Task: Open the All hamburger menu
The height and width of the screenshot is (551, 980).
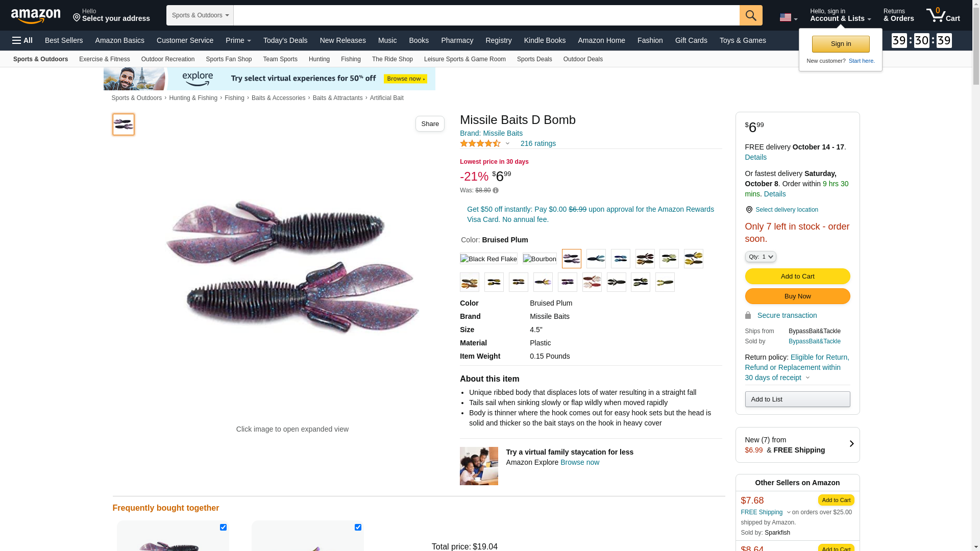Action: [x=22, y=40]
